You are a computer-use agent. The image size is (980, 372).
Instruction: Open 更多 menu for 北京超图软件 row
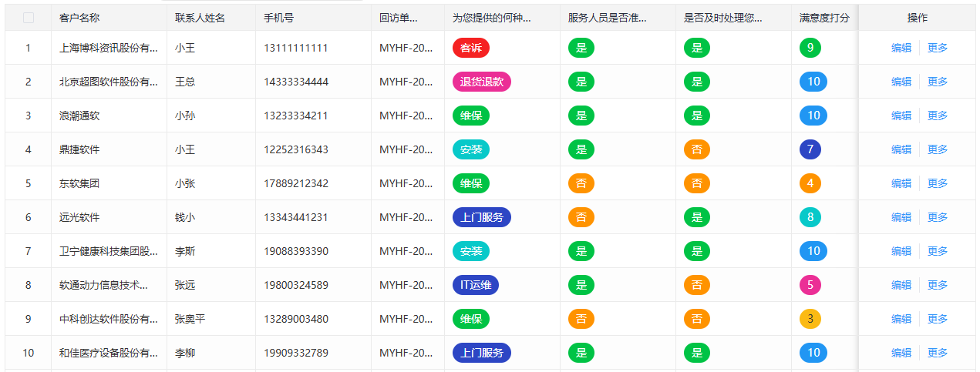(x=938, y=82)
